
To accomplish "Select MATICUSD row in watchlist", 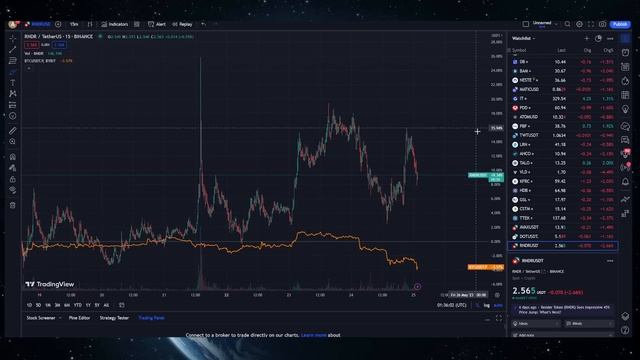I will 563,89.
